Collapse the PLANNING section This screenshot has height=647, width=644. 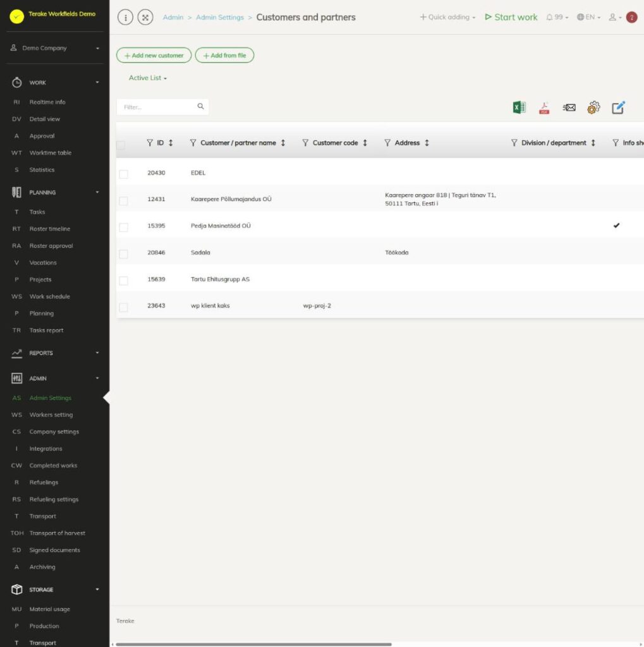(x=54, y=192)
